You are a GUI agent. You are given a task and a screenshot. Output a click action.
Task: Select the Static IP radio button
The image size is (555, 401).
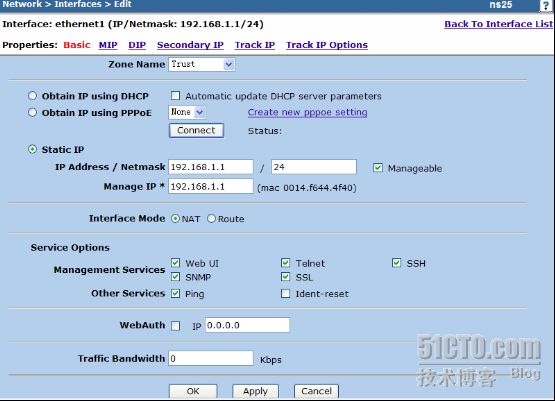click(x=32, y=149)
